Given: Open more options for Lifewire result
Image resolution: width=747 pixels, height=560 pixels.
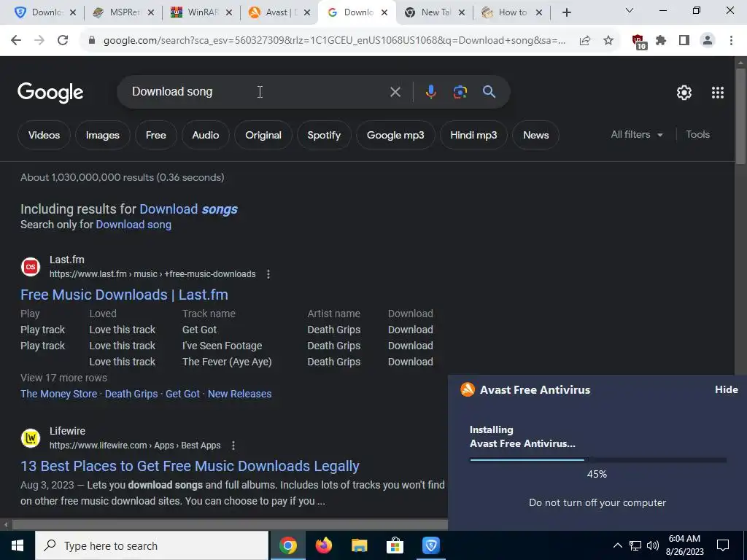Looking at the screenshot, I should coord(233,446).
